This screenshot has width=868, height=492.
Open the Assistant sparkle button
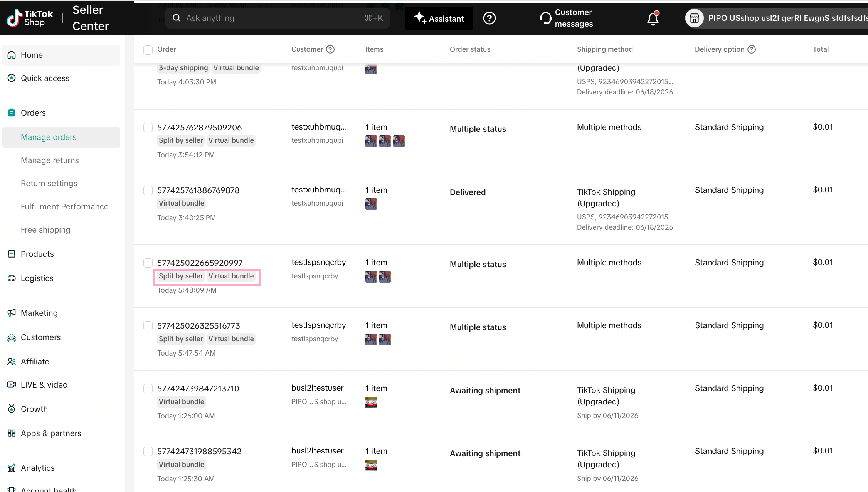439,18
